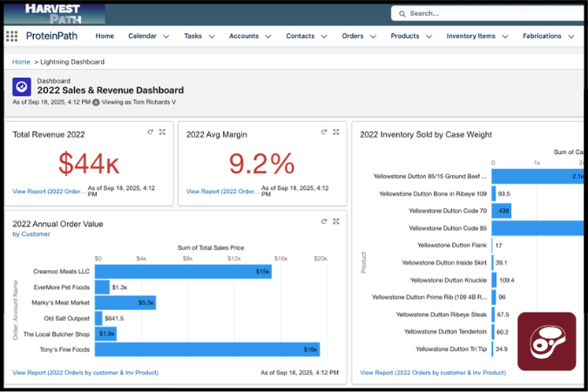Click the $44k total revenue value
This screenshot has height=392, width=588.
(x=89, y=164)
